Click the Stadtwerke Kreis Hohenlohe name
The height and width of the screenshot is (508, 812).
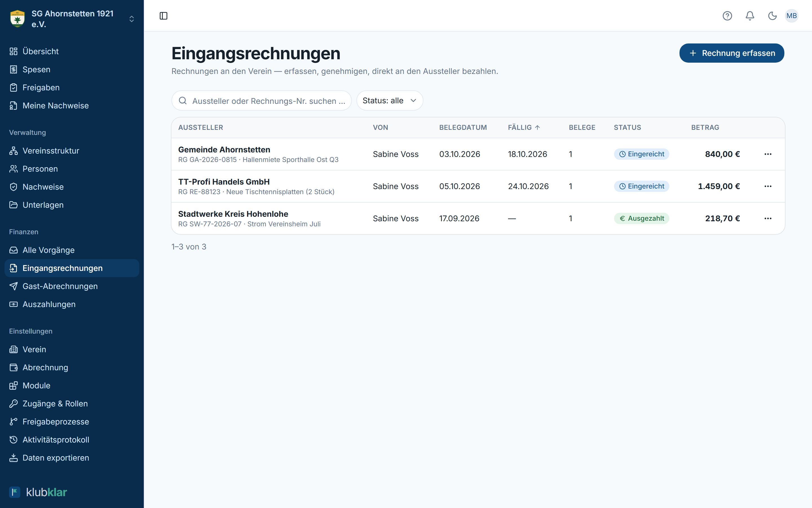coord(233,214)
